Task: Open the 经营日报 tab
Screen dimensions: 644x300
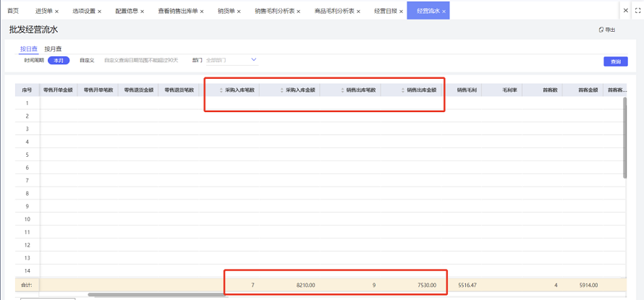Action: [386, 11]
